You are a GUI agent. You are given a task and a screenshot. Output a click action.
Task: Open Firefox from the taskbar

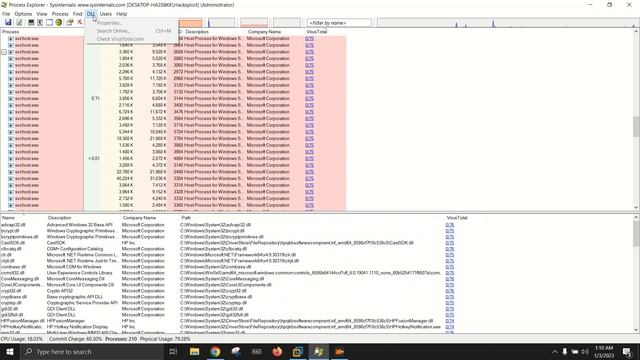click(277, 351)
